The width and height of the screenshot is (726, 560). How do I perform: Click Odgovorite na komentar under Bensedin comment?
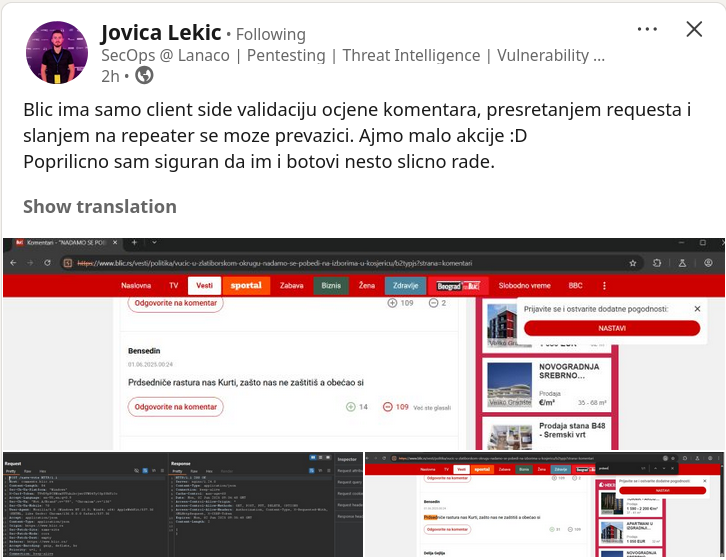175,407
